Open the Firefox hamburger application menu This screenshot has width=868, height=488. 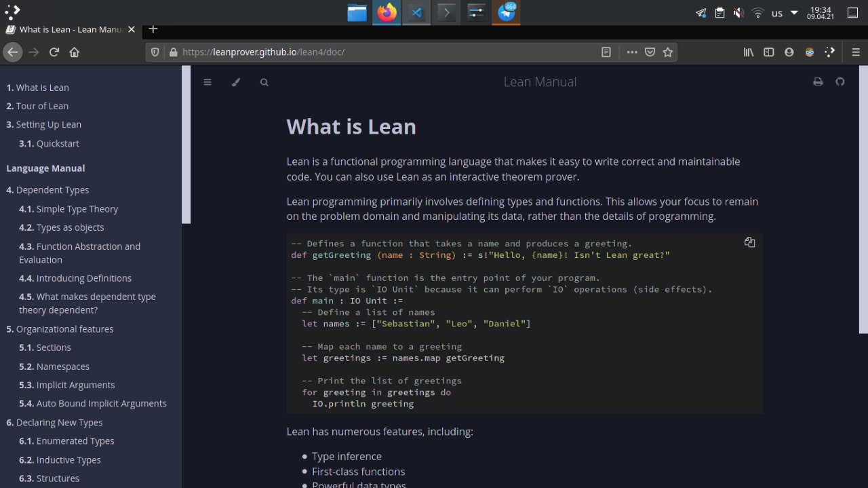click(x=855, y=52)
